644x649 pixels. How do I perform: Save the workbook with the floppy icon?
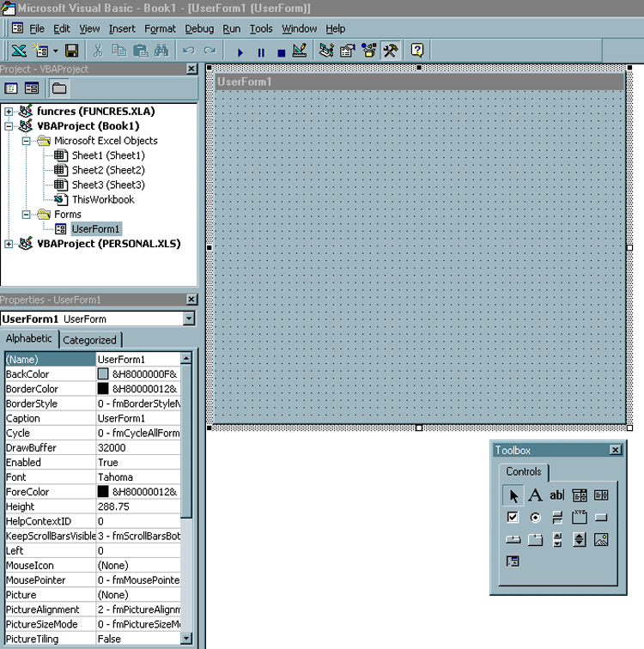pyautogui.click(x=71, y=51)
